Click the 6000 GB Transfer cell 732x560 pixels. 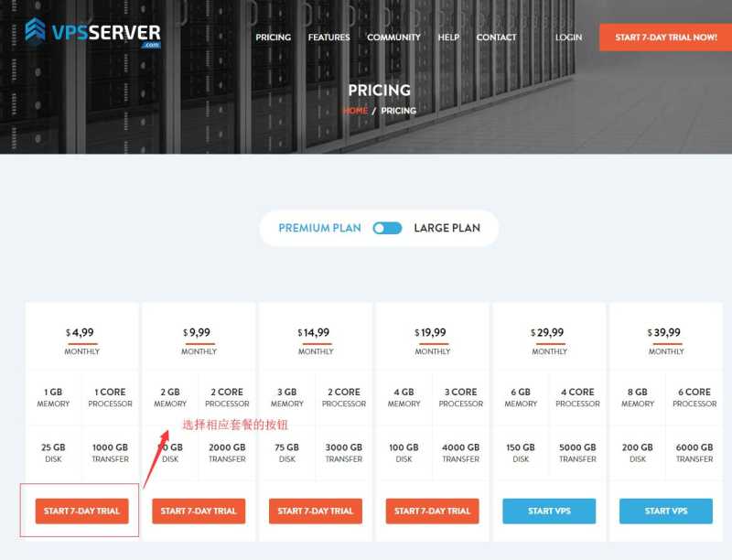click(694, 453)
